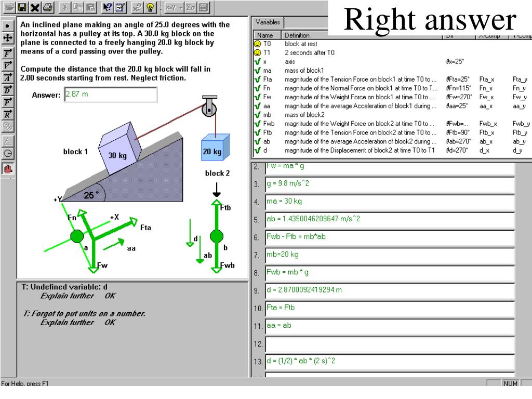The image size is (532, 399).
Task: Select variable row T0 block at rest
Action: coord(392,44)
